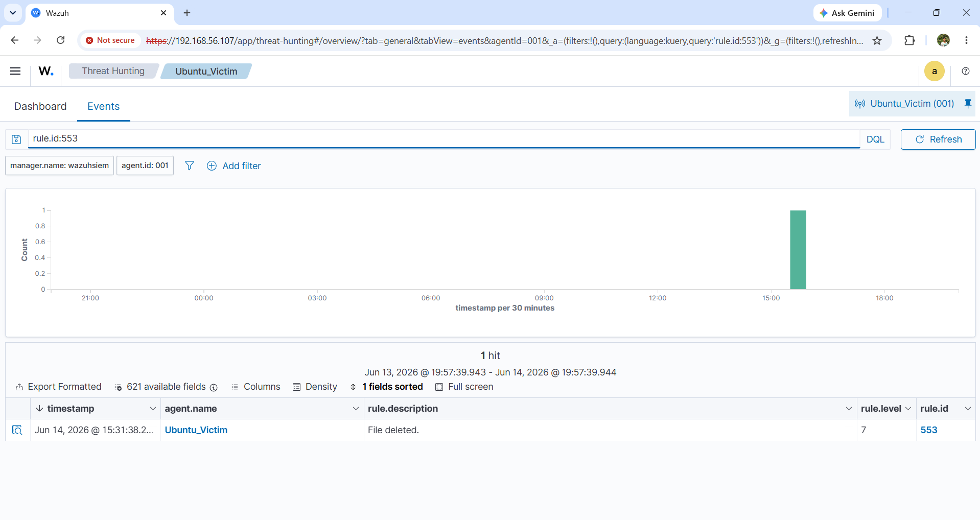Open the Chrome profile avatar

(x=943, y=40)
